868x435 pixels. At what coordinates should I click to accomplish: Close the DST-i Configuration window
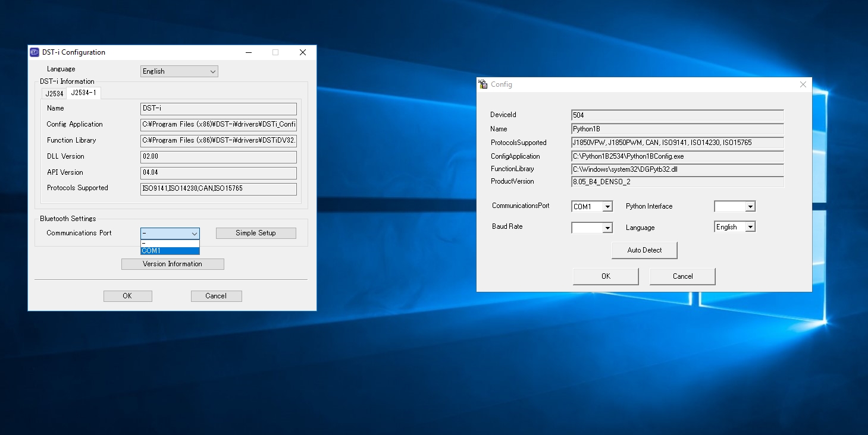point(303,52)
